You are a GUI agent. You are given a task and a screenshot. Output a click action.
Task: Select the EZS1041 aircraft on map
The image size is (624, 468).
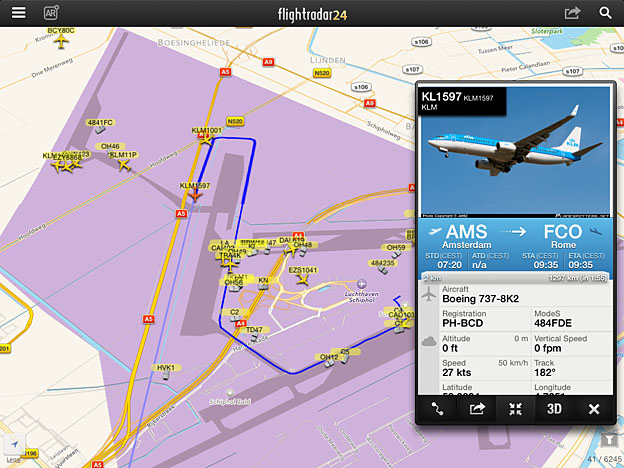tap(303, 280)
